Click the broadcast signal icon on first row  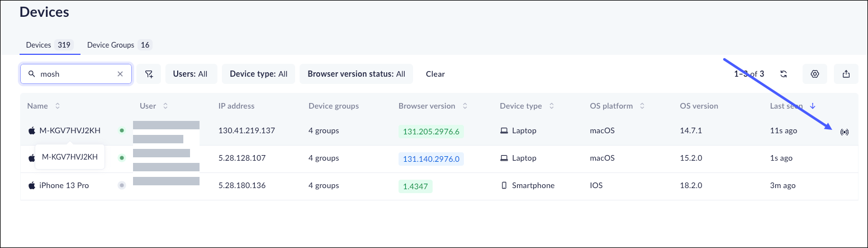[x=844, y=132]
